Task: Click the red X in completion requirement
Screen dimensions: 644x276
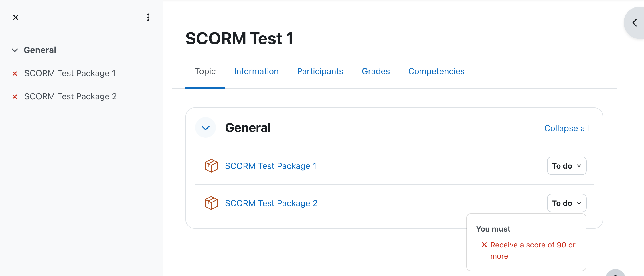Action: coord(484,245)
